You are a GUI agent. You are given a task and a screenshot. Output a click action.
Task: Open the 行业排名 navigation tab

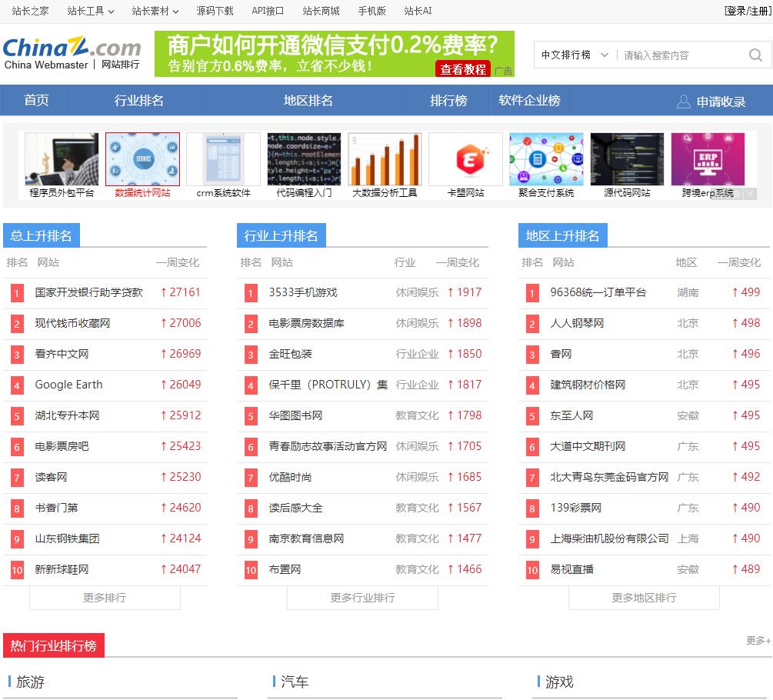139,100
